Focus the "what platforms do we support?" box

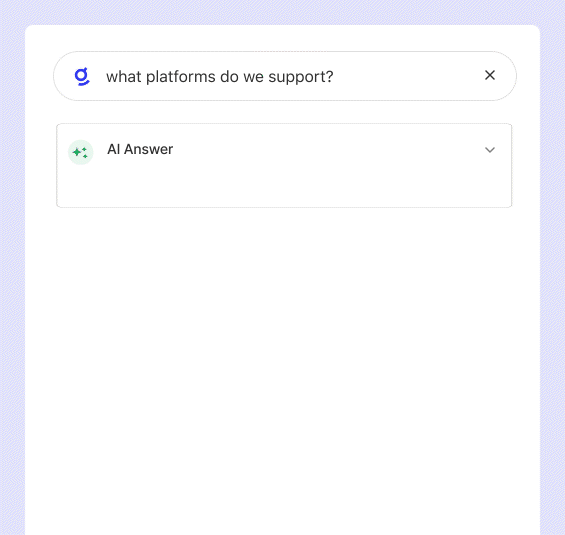click(x=285, y=76)
